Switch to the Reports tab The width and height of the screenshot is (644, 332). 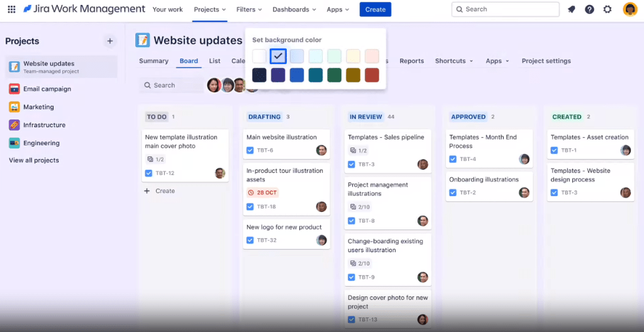tap(411, 61)
